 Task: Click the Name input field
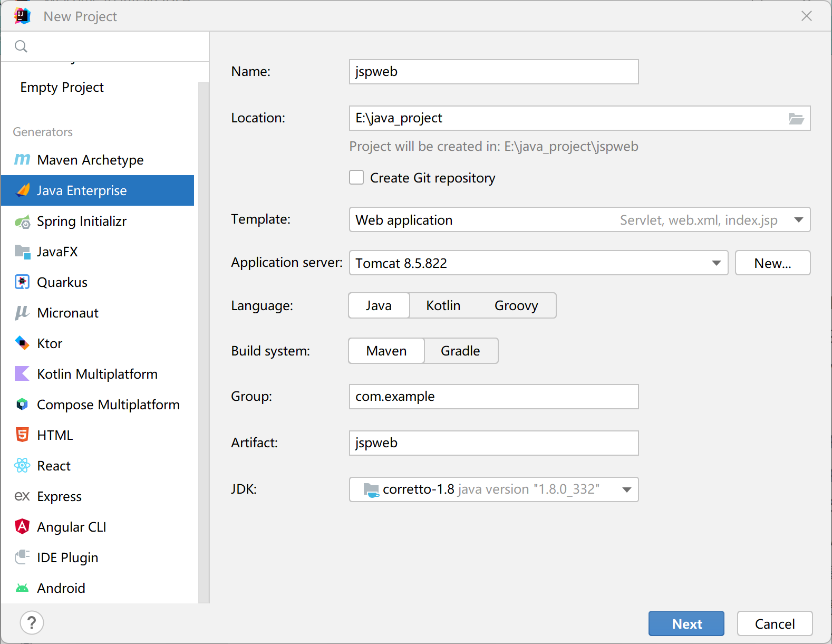pyautogui.click(x=494, y=72)
